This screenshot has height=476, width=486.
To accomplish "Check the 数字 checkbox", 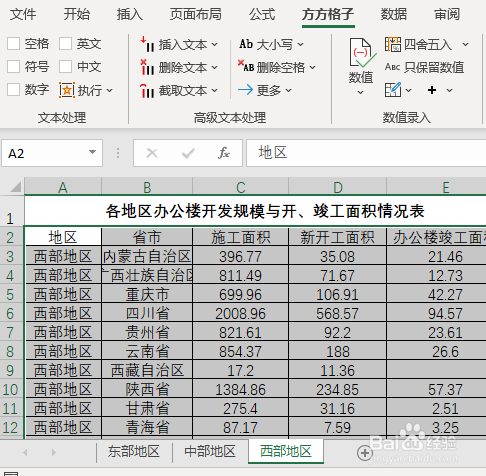I will [x=13, y=90].
